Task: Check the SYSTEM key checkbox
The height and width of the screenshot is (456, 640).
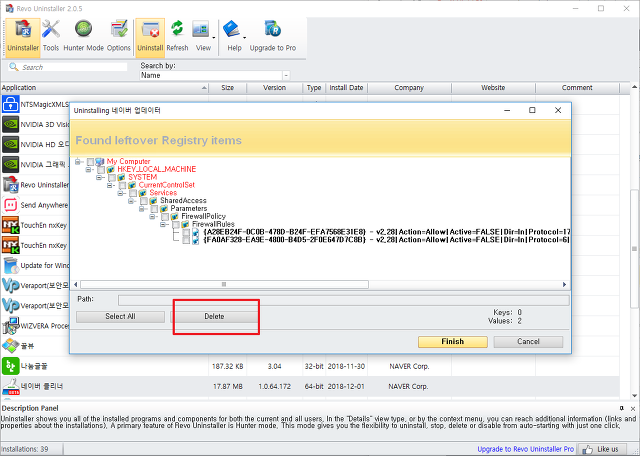Action: click(111, 177)
